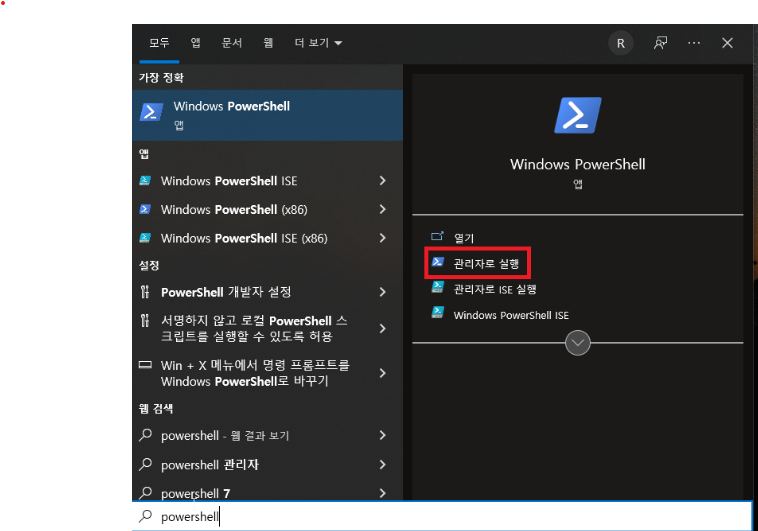Viewport: 758px width, 531px height.
Task: Click search icon next to powershell 7
Action: pos(146,493)
